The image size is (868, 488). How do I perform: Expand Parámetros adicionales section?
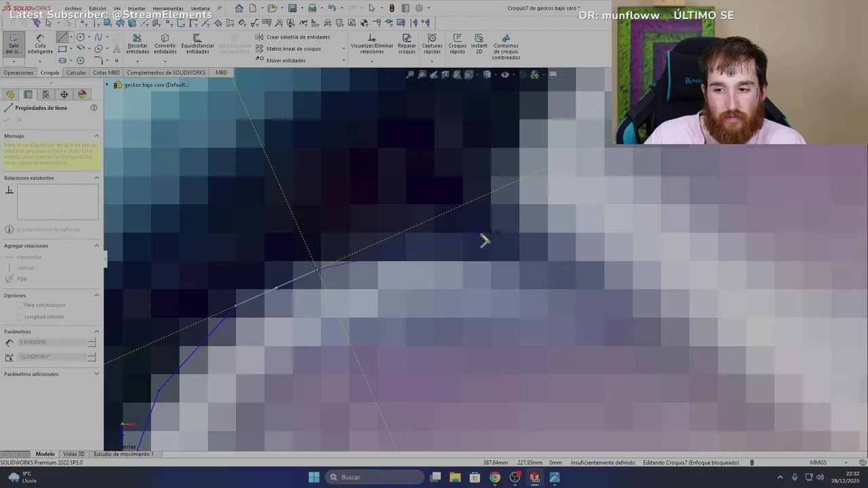pos(96,373)
